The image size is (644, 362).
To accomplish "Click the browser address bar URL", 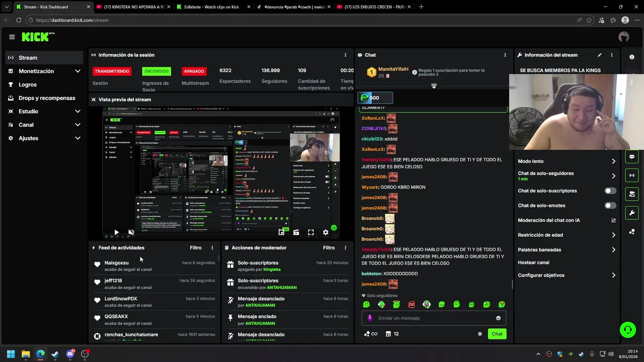I will coord(72,20).
